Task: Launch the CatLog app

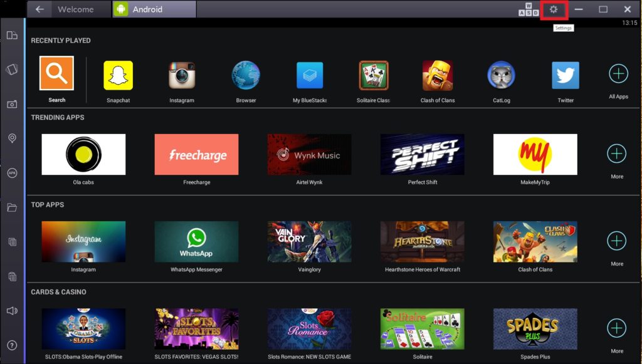Action: click(x=501, y=75)
